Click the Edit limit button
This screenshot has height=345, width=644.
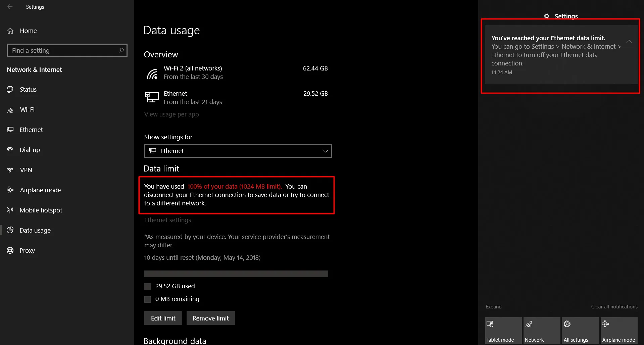[163, 318]
